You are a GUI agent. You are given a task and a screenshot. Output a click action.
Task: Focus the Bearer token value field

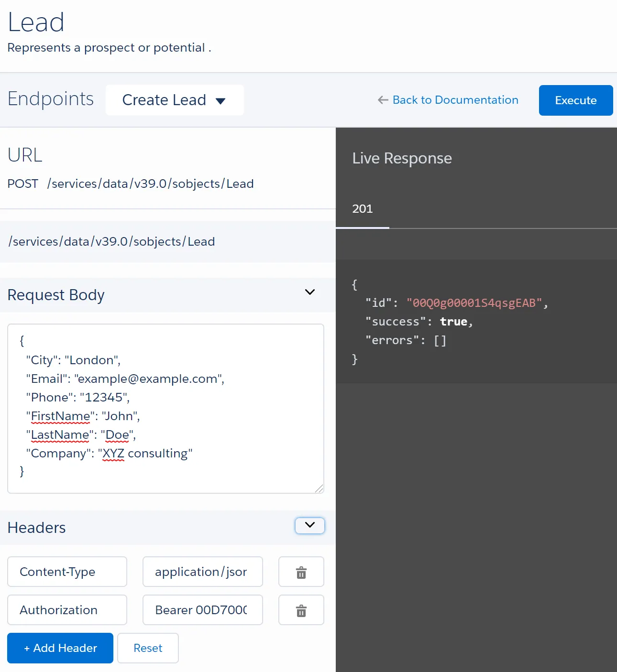click(202, 610)
